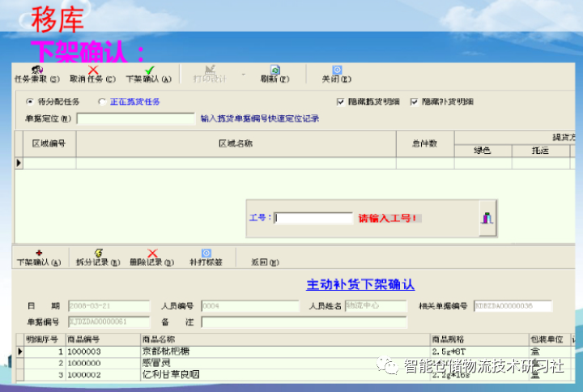Select product code cell 1000003
583x392 pixels.
point(104,352)
